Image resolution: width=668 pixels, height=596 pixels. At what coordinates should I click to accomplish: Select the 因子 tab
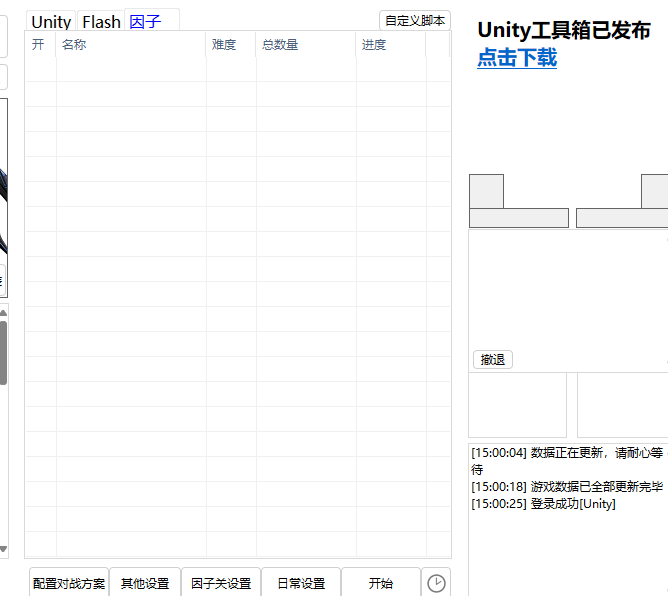(x=152, y=20)
